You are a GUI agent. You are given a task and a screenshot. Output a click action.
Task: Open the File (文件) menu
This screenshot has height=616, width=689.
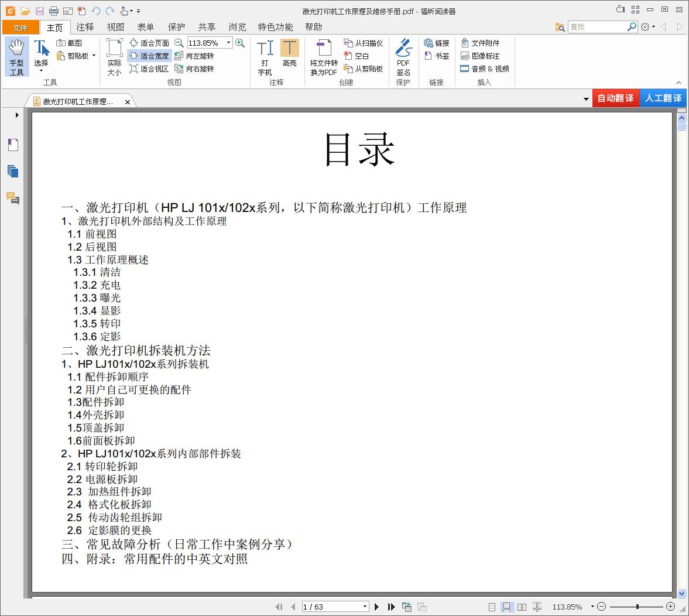click(x=20, y=28)
